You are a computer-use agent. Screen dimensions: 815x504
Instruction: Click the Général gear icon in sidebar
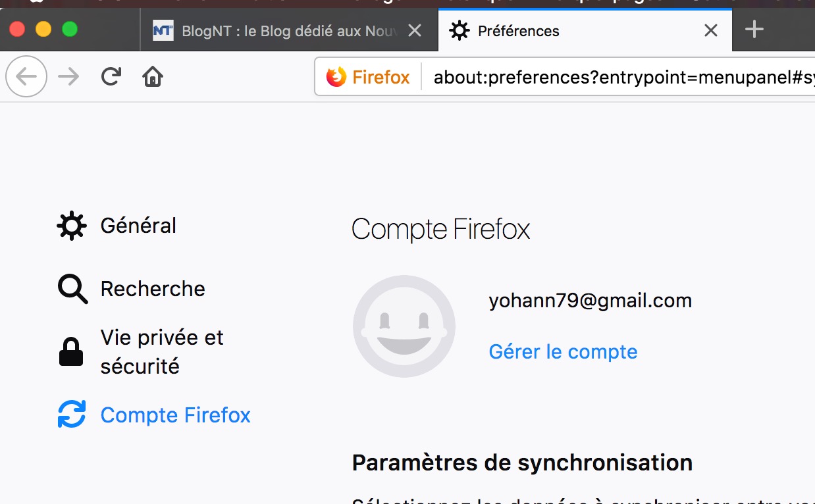(x=72, y=226)
